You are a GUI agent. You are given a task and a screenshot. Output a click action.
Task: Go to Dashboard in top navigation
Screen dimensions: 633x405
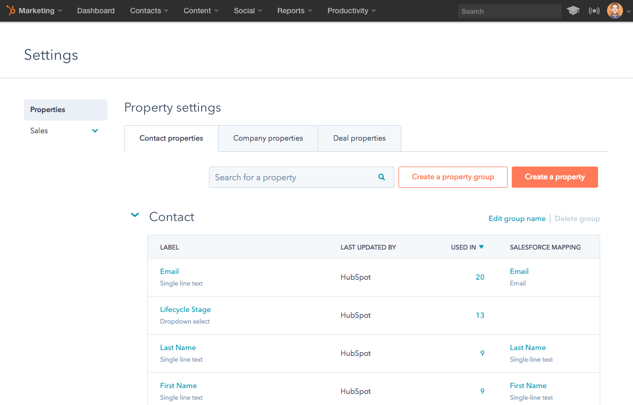96,11
